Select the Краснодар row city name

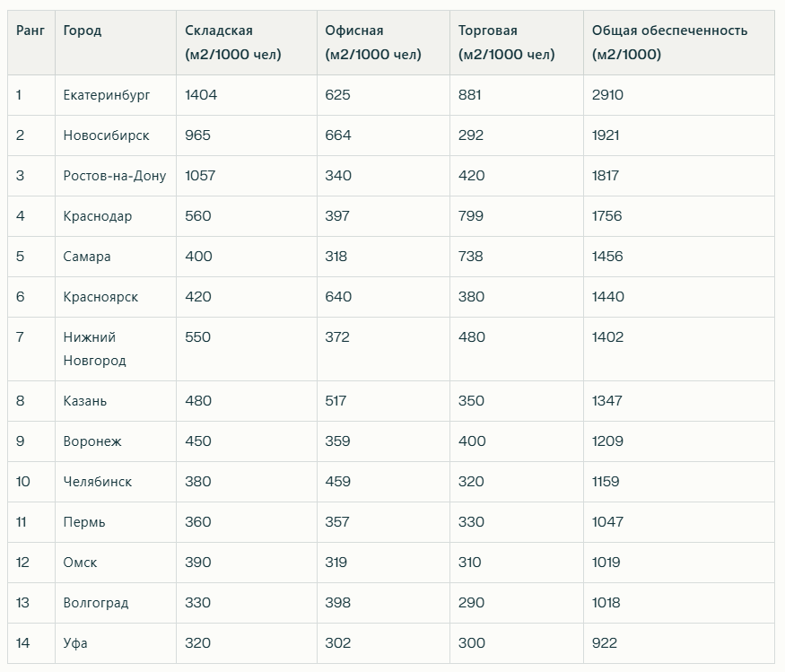pos(98,216)
